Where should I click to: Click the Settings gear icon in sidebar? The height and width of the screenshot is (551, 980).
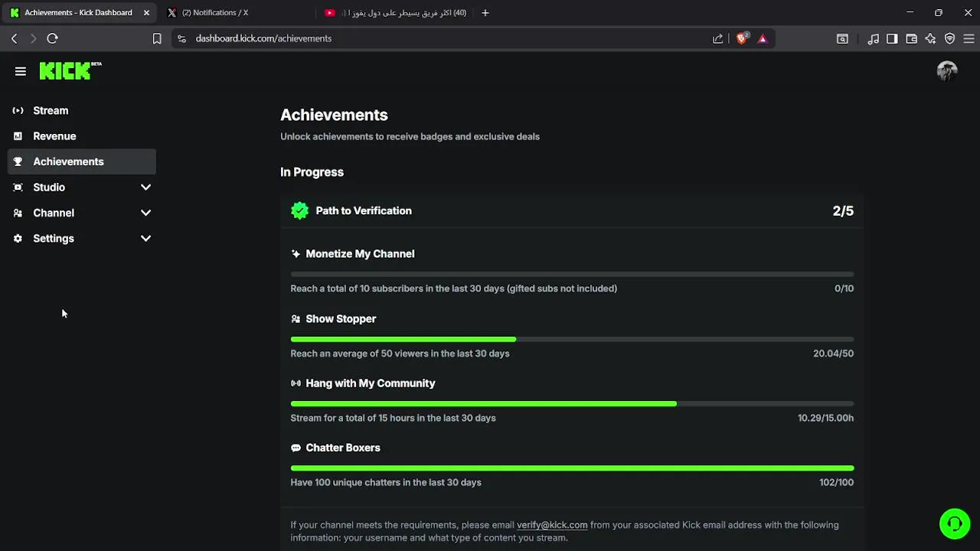point(18,239)
